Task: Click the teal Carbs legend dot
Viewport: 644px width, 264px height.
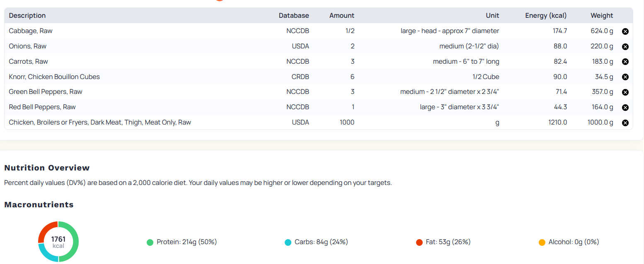Action: tap(288, 242)
